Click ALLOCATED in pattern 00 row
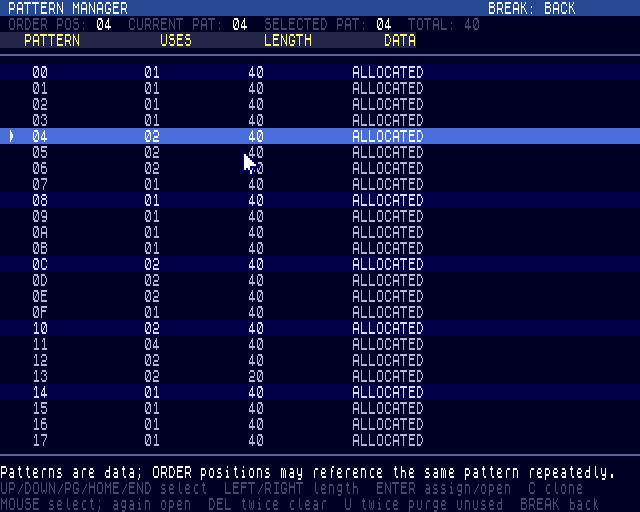The height and width of the screenshot is (512, 640). 388,72
